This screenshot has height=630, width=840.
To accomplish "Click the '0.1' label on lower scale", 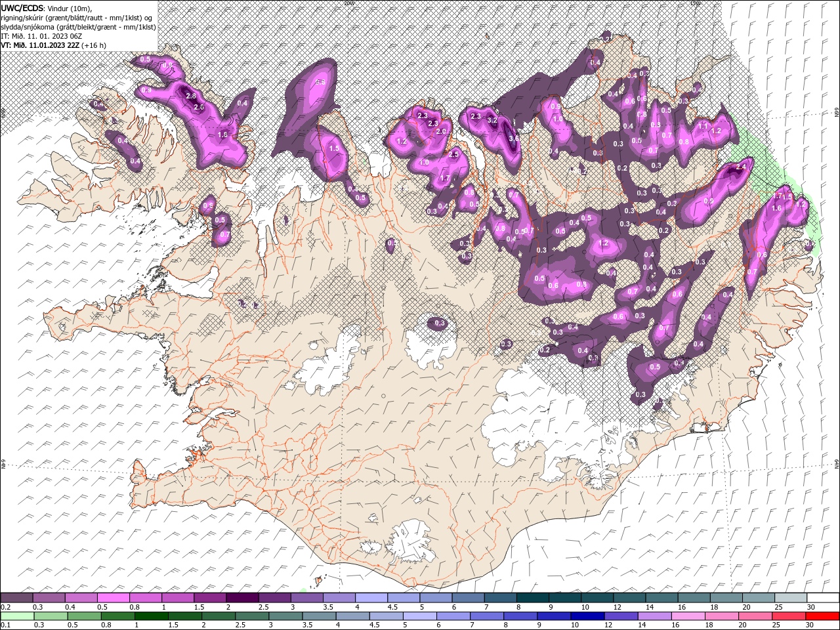I will pos(5,625).
